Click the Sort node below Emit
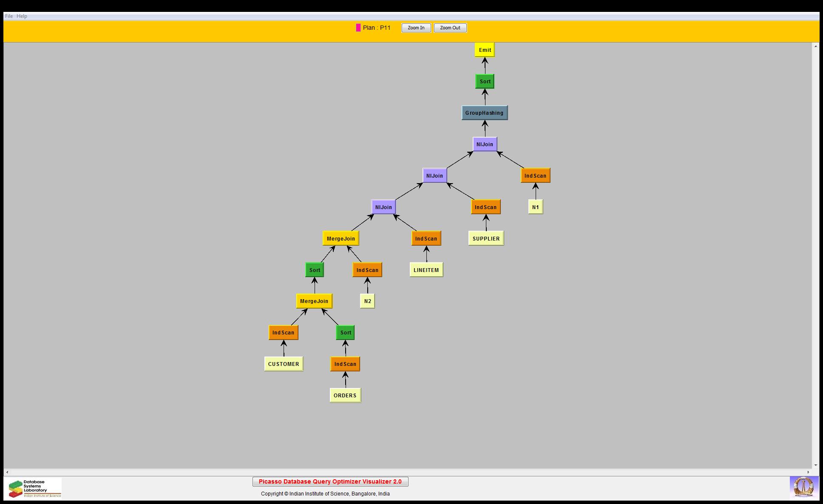The height and width of the screenshot is (504, 823). click(485, 81)
